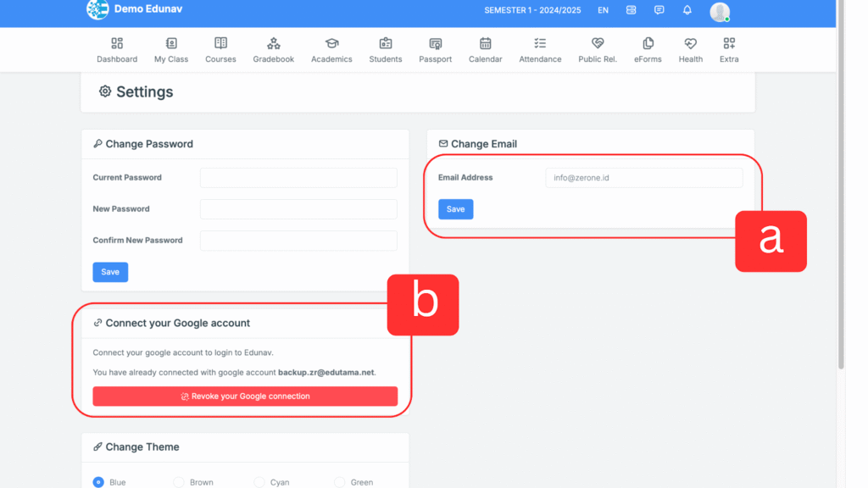The width and height of the screenshot is (868, 488).
Task: Open the Gradebook module icon
Action: click(273, 44)
